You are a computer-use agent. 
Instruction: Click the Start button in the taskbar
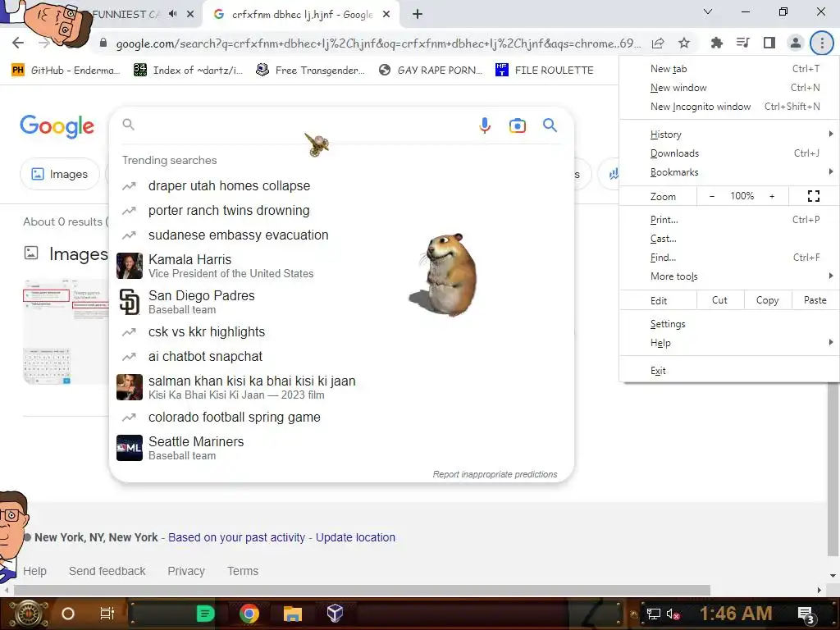(28, 614)
